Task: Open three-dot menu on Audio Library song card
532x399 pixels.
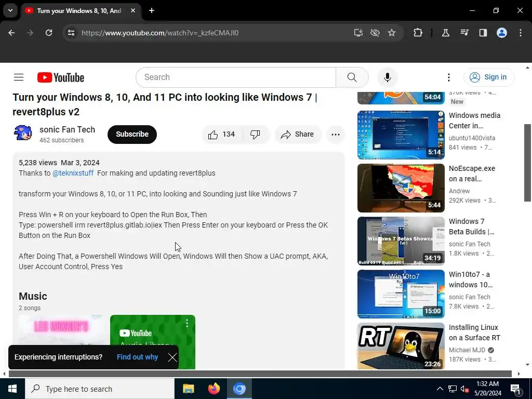Action: click(187, 323)
